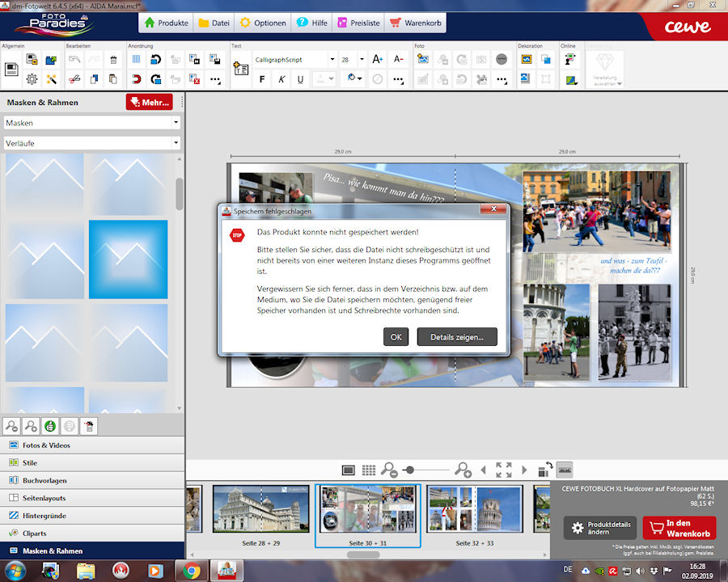Toggle the alignment grid icon
The height and width of the screenshot is (582, 728).
click(x=136, y=60)
